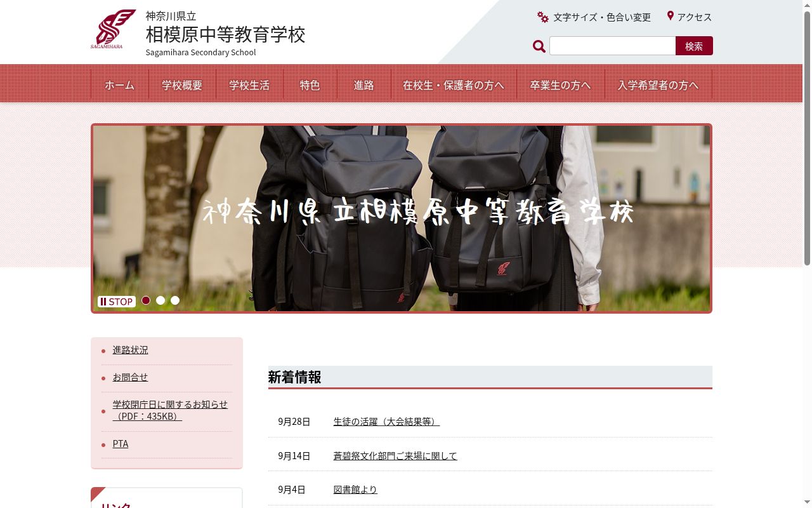This screenshot has width=812, height=508.
Task: Open 在校生・保護者の方へ menu item
Action: [453, 85]
